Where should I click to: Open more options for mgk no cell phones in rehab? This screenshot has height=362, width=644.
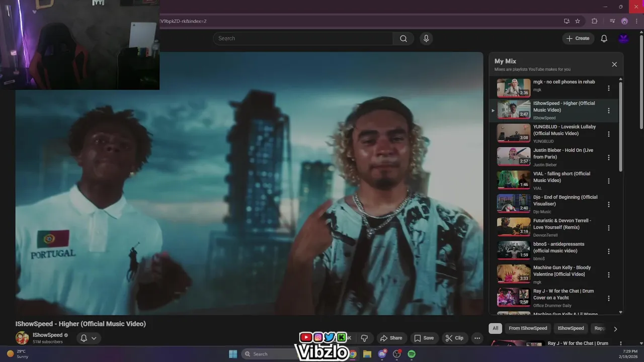pos(609,88)
